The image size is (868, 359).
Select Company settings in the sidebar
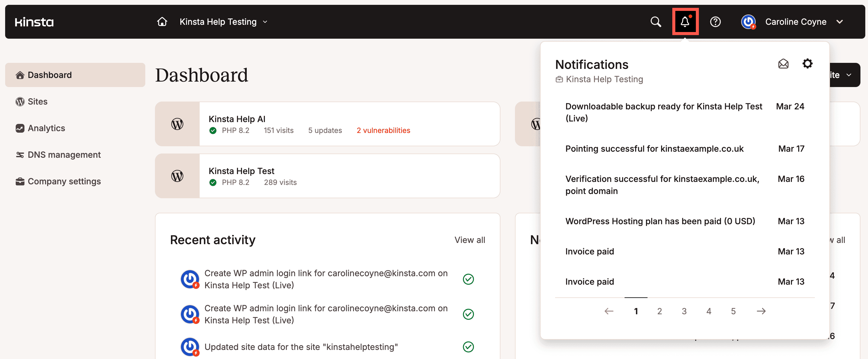[x=64, y=181]
